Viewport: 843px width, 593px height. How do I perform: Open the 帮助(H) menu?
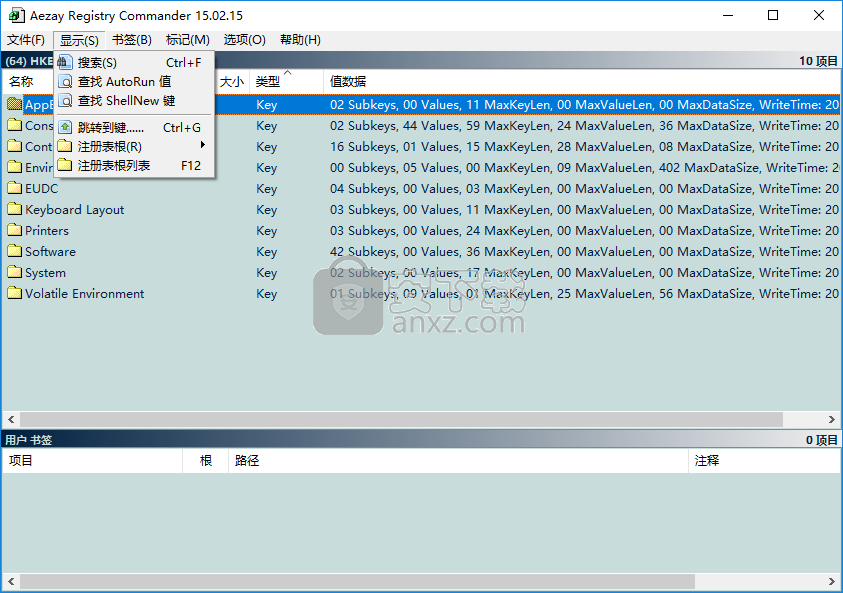point(301,40)
